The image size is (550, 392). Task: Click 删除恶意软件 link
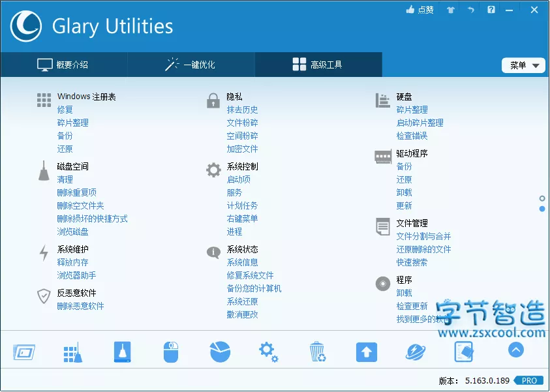click(80, 306)
